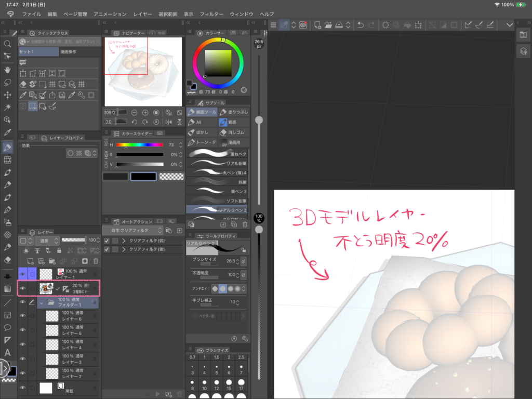Screen dimensions: 532x399
Task: Click the open file folder icon
Action: click(328, 24)
